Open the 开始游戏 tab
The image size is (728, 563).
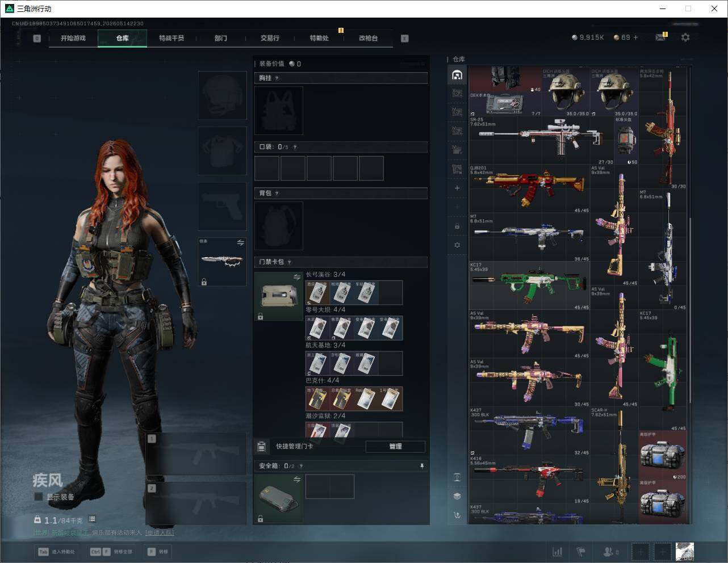pyautogui.click(x=73, y=38)
